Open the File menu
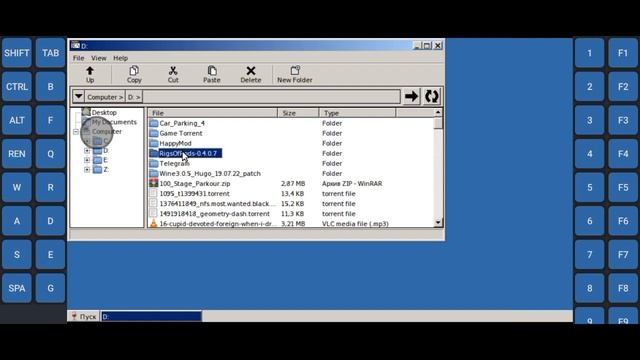Screen dimensions: 640x360 pos(78,58)
